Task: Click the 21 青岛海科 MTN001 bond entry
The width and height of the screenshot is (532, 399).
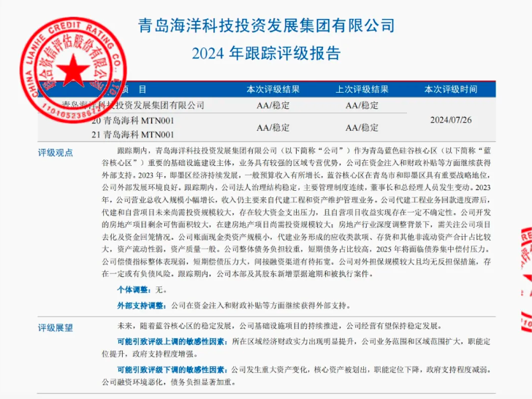Action: pos(133,134)
